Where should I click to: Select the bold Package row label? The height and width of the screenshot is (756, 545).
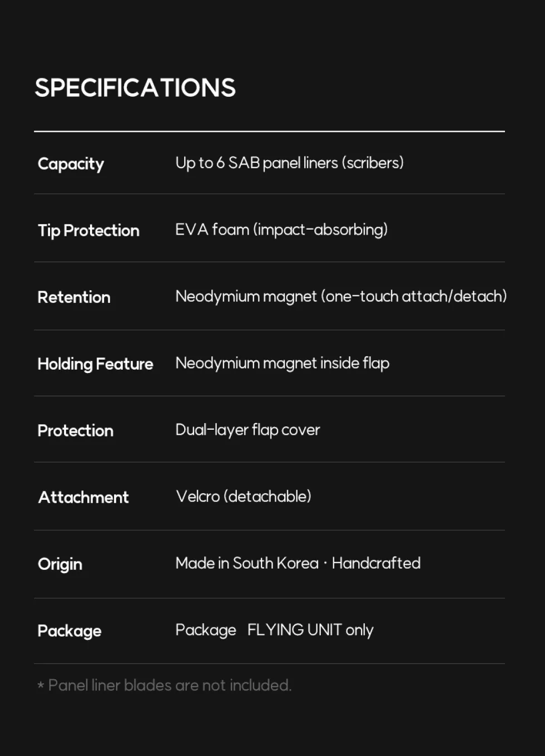pos(70,631)
